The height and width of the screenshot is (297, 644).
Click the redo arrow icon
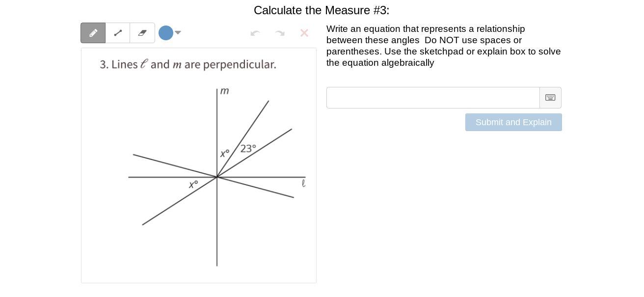[280, 33]
